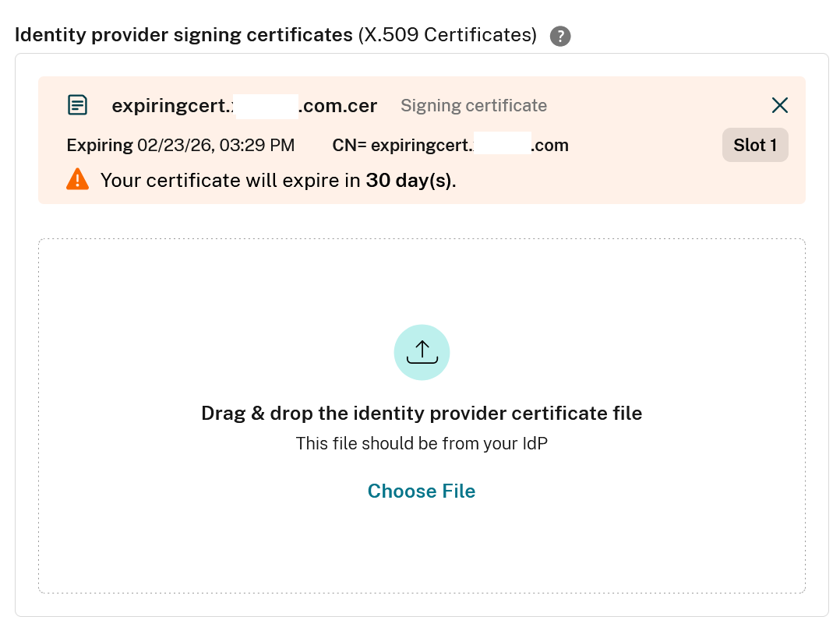Viewport: 840px width, 634px height.
Task: Click the Signing certificate label
Action: click(x=473, y=105)
